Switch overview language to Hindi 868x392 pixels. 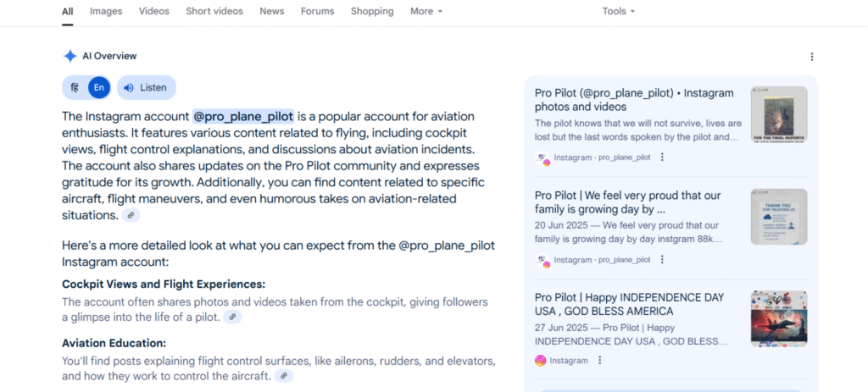pos(75,87)
